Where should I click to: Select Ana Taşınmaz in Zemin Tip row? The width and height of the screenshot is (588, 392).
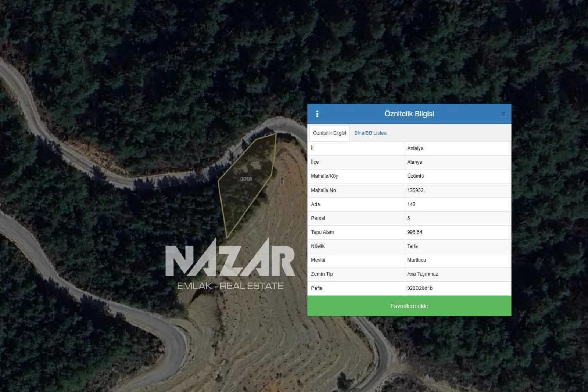tap(423, 274)
